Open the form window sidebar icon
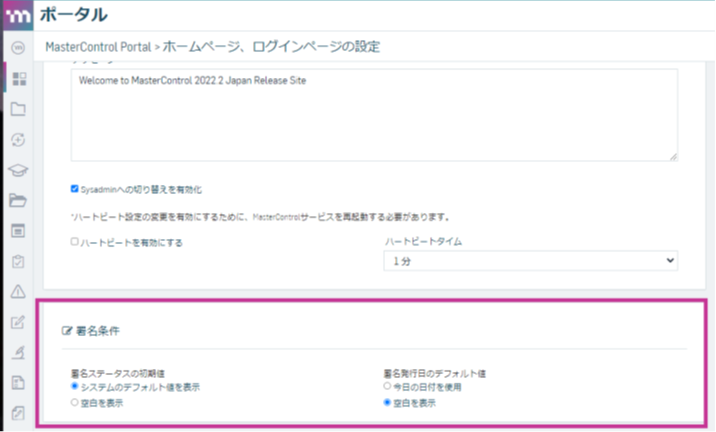716x432 pixels. pyautogui.click(x=18, y=231)
